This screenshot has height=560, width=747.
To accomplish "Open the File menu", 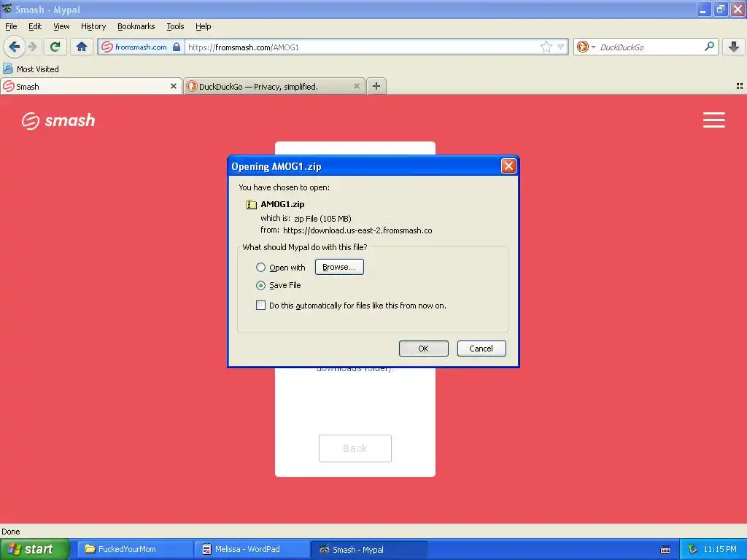I will (11, 26).
